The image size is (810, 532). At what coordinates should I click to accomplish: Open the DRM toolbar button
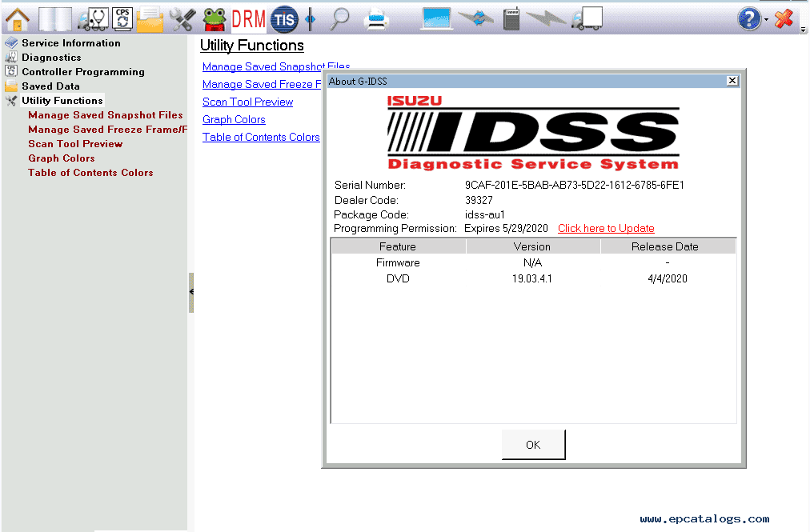248,20
